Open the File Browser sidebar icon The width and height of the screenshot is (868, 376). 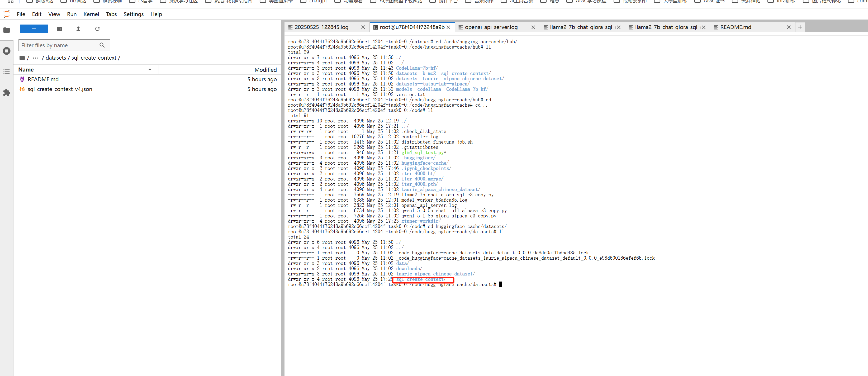6,30
